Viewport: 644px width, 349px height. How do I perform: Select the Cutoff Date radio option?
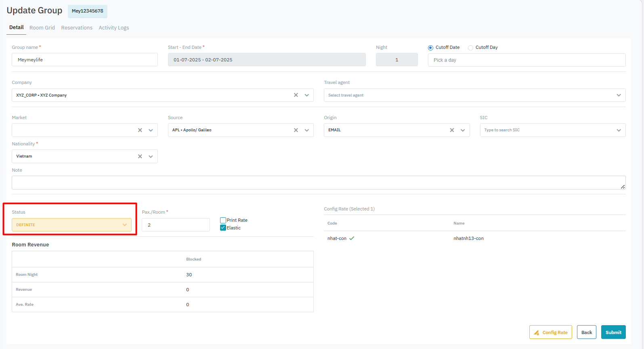pos(430,48)
